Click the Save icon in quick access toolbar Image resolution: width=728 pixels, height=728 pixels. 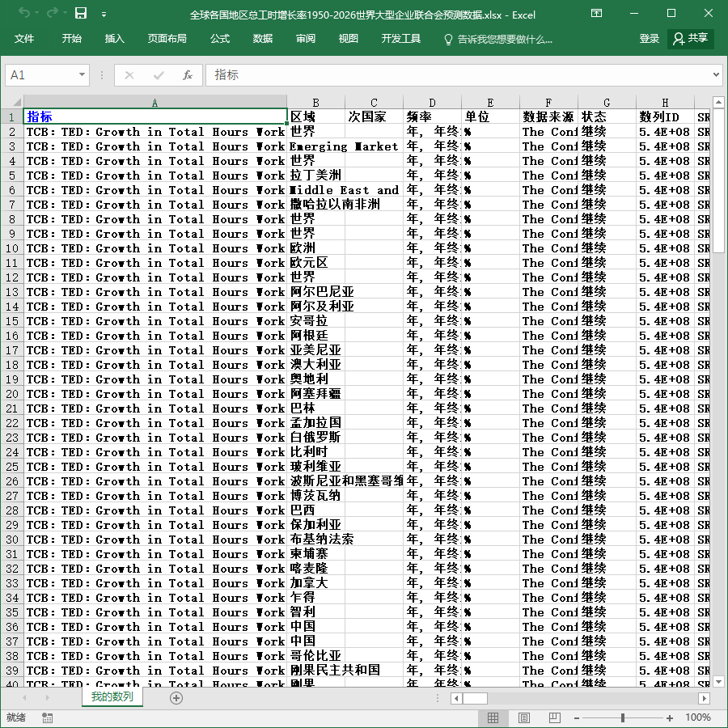click(x=81, y=14)
